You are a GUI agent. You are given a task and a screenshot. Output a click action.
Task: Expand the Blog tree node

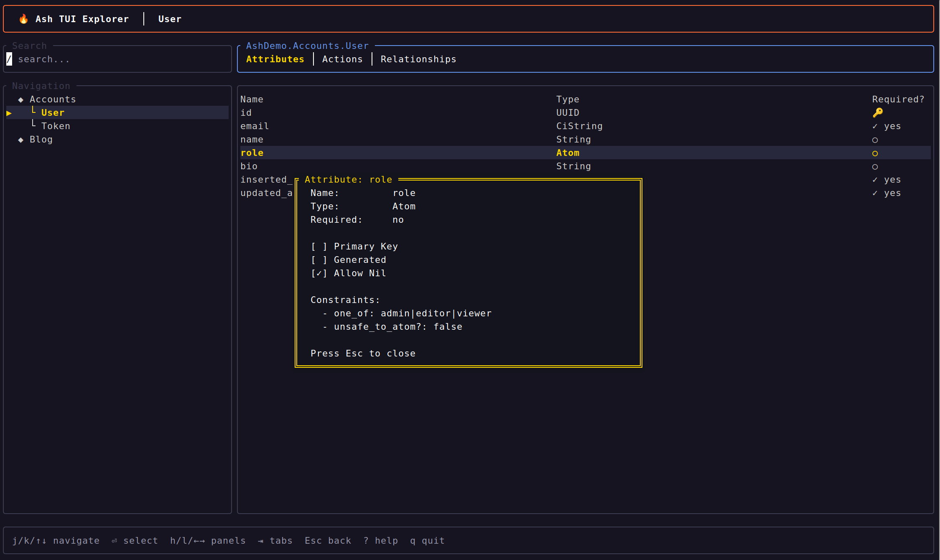(x=21, y=140)
